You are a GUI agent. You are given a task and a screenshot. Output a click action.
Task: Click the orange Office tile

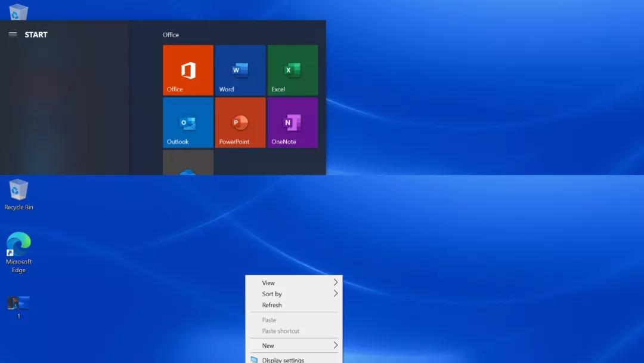[x=187, y=69]
